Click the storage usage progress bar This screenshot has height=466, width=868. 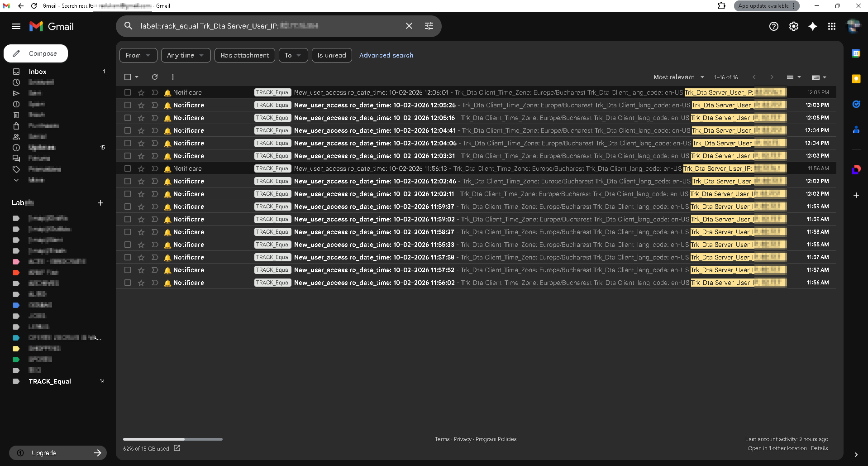(x=172, y=439)
